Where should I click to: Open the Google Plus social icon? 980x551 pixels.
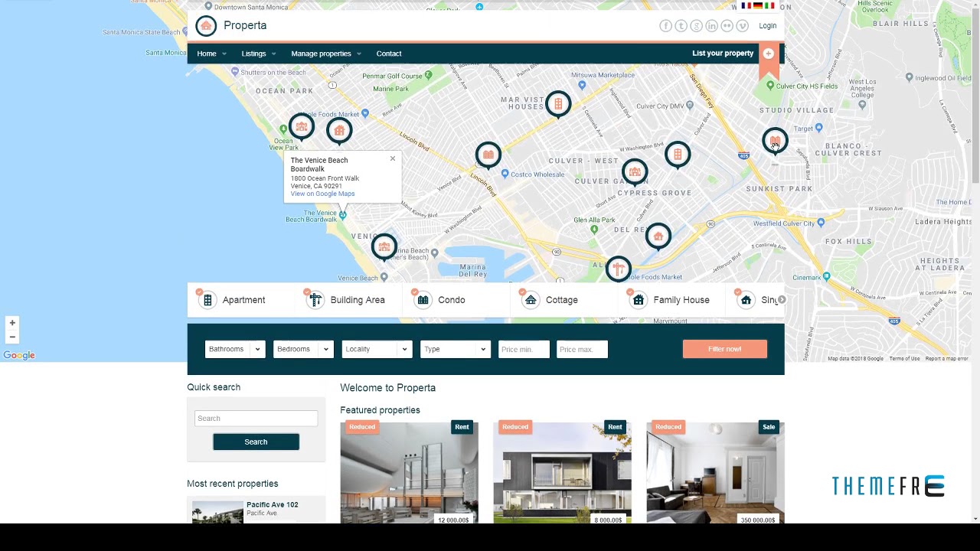[696, 26]
